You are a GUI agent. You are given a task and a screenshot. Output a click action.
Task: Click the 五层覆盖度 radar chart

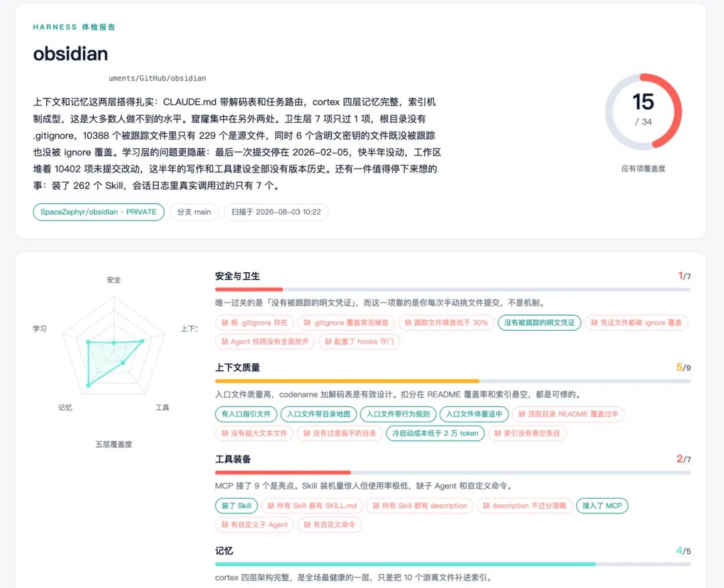(114, 347)
